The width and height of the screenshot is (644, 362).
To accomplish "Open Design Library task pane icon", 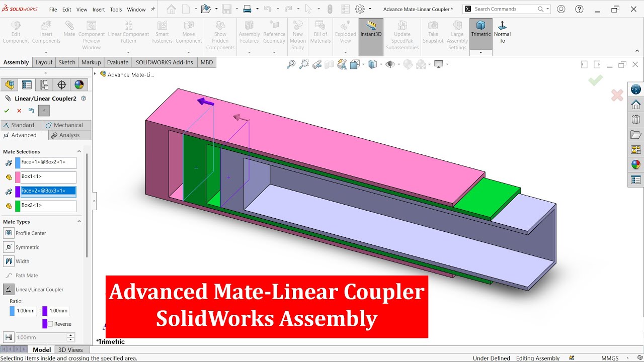I will tap(636, 120).
